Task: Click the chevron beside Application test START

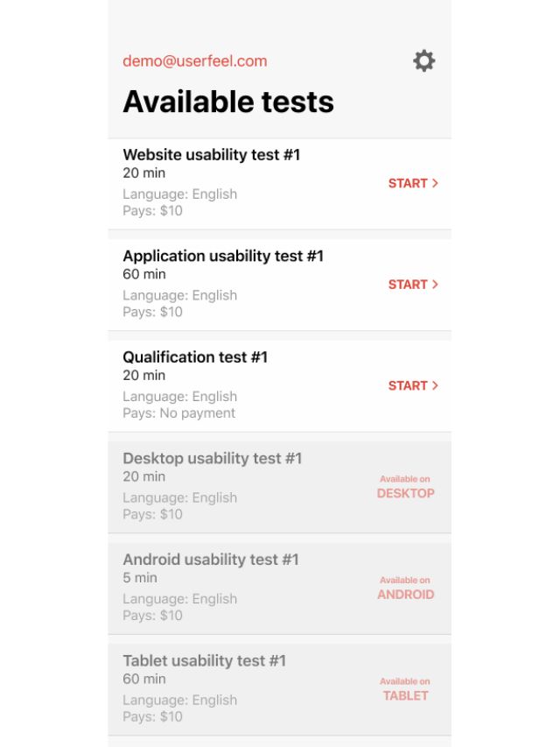Action: [x=436, y=285]
